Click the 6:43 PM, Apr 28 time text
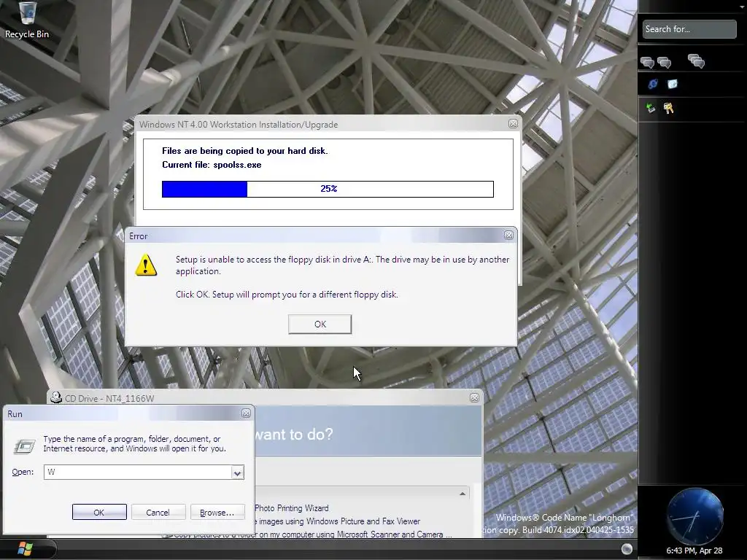Screen dimensions: 747x560 [x=694, y=551]
